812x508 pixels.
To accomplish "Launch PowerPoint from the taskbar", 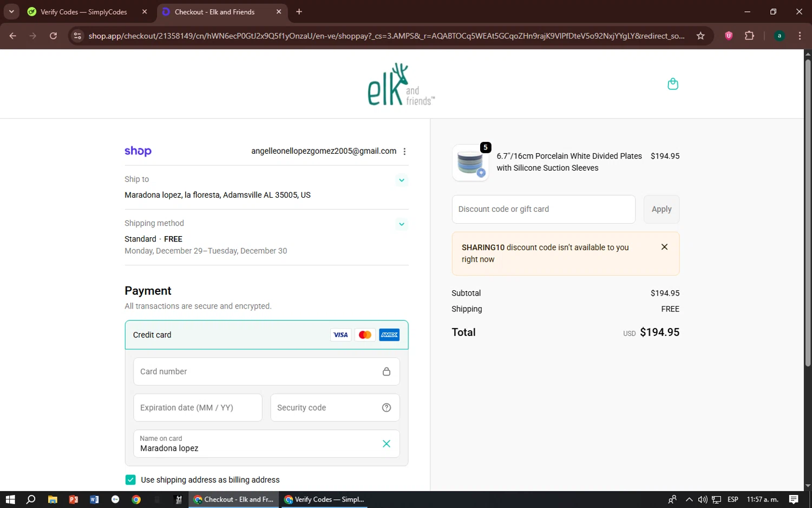I will [x=74, y=499].
